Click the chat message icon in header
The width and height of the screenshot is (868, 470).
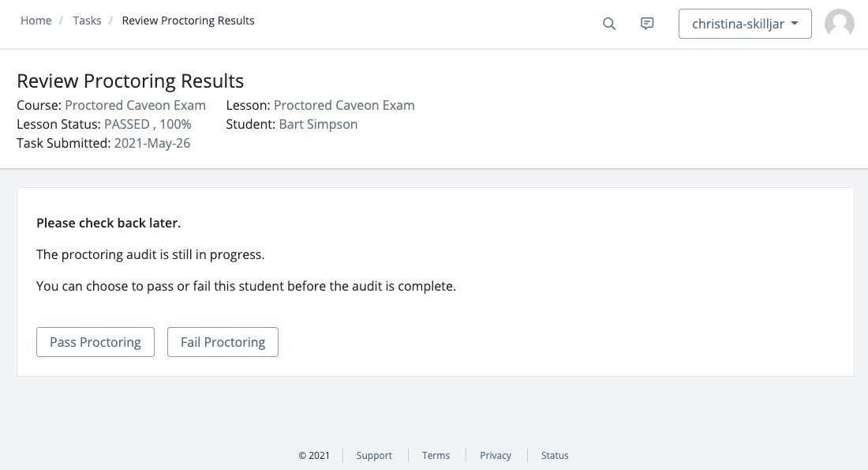click(x=647, y=24)
